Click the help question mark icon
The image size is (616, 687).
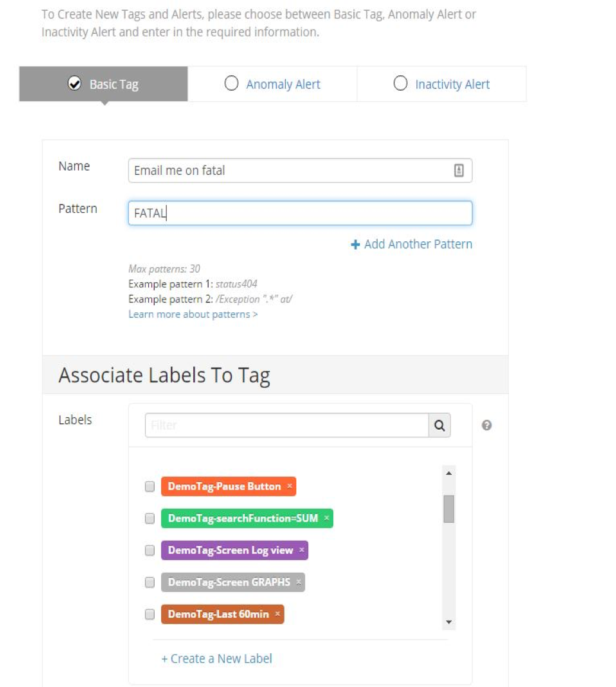click(x=487, y=425)
